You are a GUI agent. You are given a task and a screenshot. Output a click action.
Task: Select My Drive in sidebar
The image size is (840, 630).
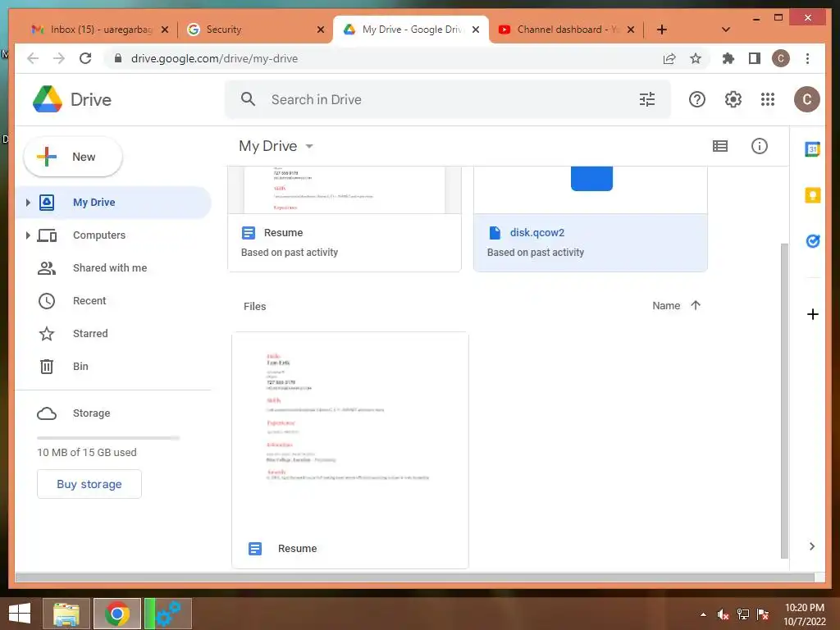tap(113, 203)
